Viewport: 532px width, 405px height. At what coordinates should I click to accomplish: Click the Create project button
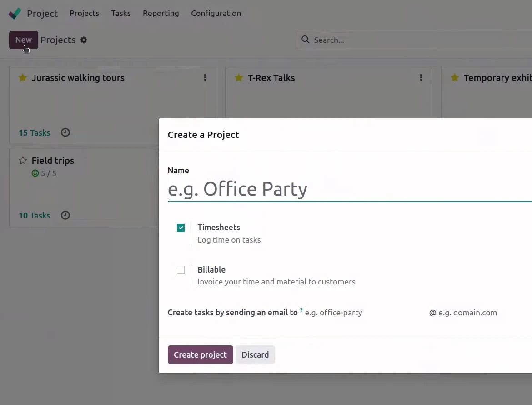point(200,354)
